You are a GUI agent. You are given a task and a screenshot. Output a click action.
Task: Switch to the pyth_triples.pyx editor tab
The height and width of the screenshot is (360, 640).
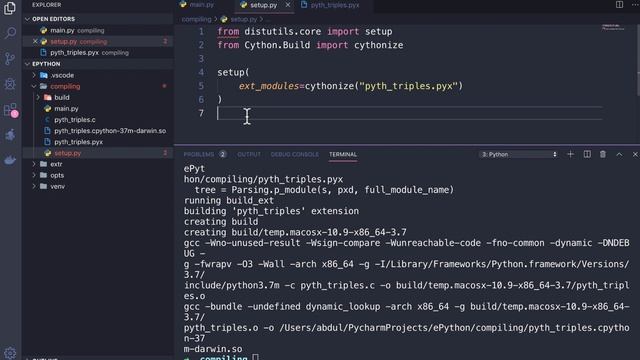coord(335,5)
